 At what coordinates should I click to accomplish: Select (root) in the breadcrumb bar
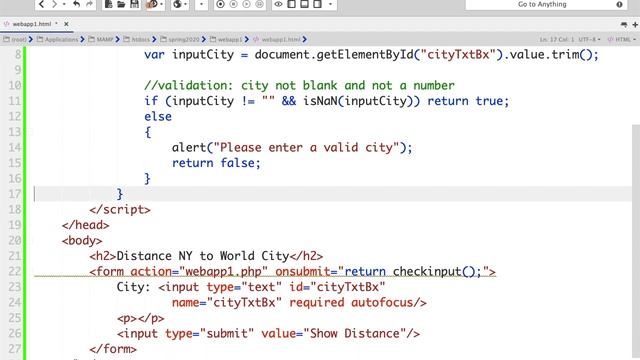click(15, 40)
